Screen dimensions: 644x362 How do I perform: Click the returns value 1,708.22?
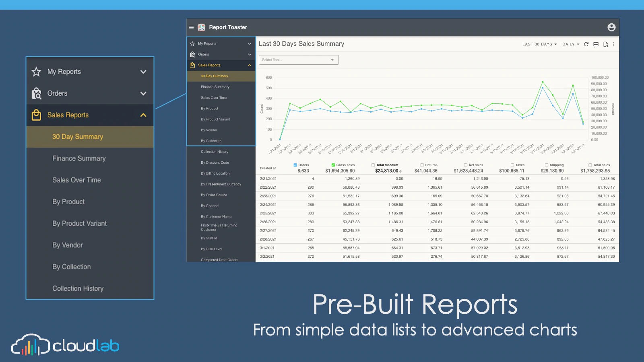point(435,230)
